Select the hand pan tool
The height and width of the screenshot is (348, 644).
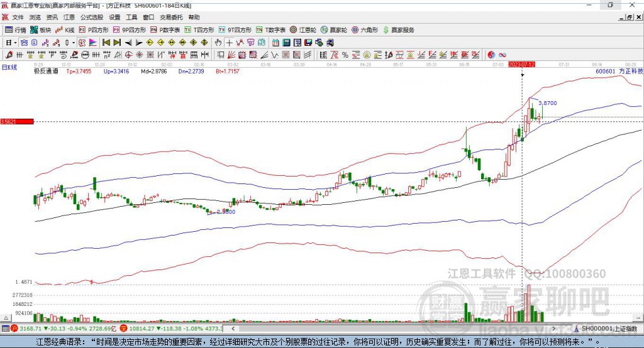[x=218, y=42]
